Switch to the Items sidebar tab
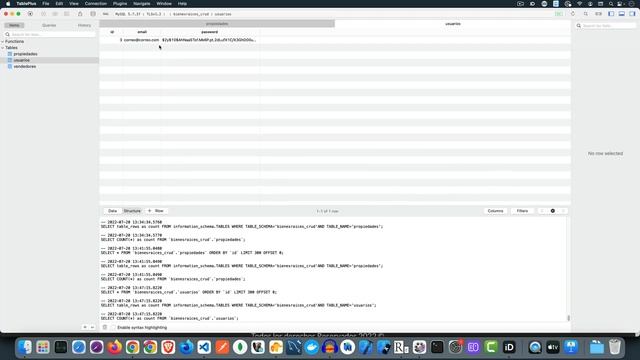Viewport: 640px width, 360px height. [x=14, y=25]
